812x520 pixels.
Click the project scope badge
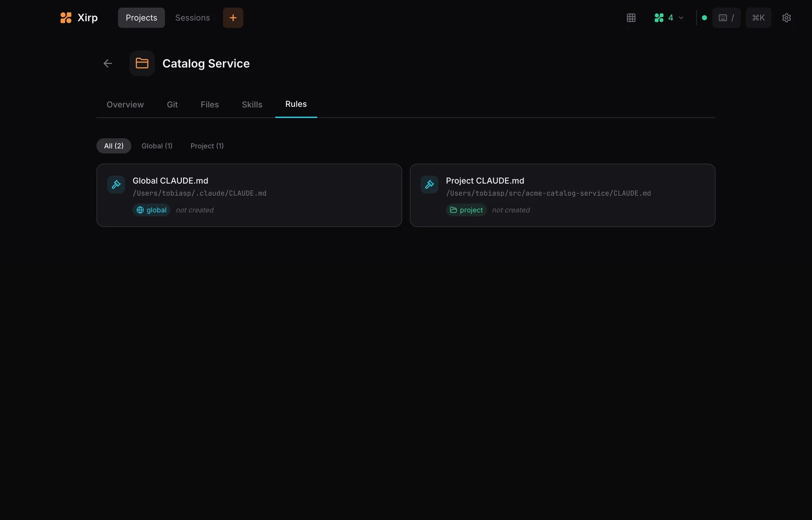tap(466, 210)
